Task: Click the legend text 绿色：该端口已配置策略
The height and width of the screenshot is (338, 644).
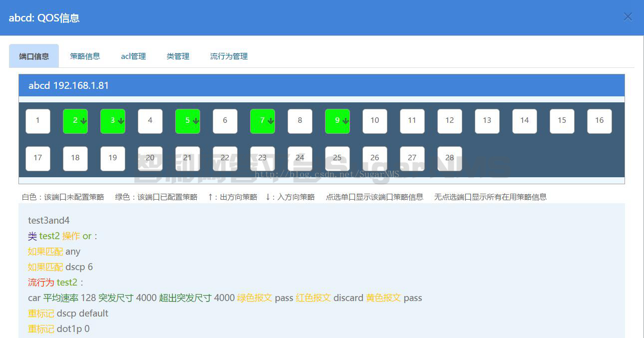Action: pos(156,197)
